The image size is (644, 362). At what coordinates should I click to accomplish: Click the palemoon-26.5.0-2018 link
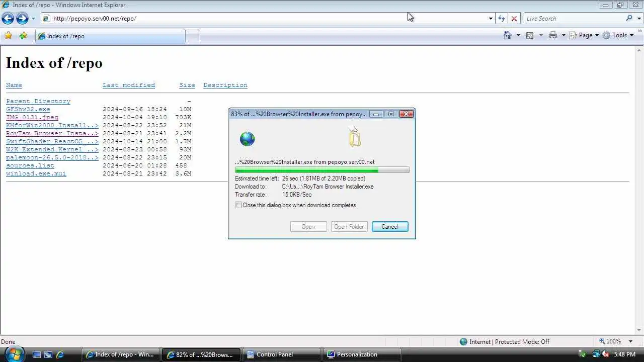pos(52,157)
